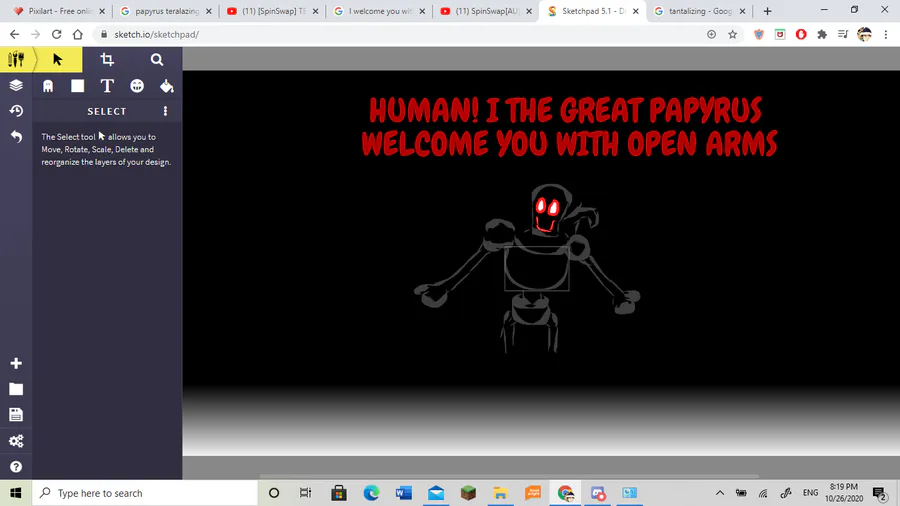Open the 8:19 PM clock calendar
Screen dimensions: 900x506
(x=844, y=493)
